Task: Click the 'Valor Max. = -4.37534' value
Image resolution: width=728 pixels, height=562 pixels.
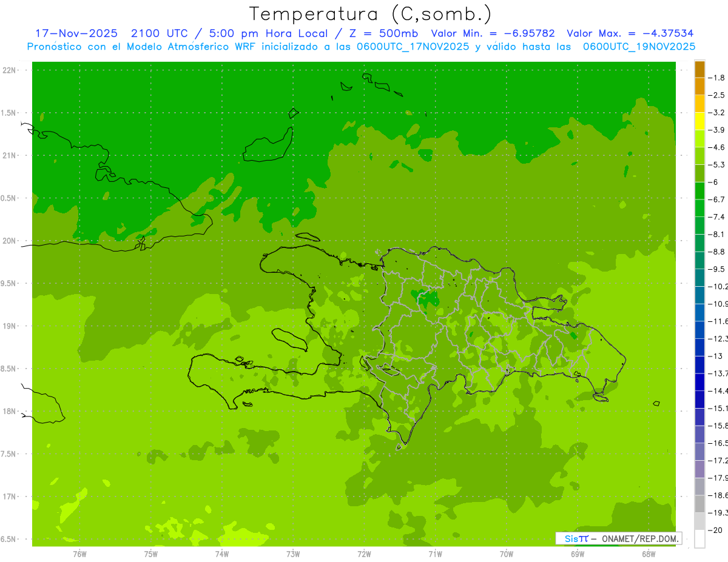Action: click(x=630, y=33)
